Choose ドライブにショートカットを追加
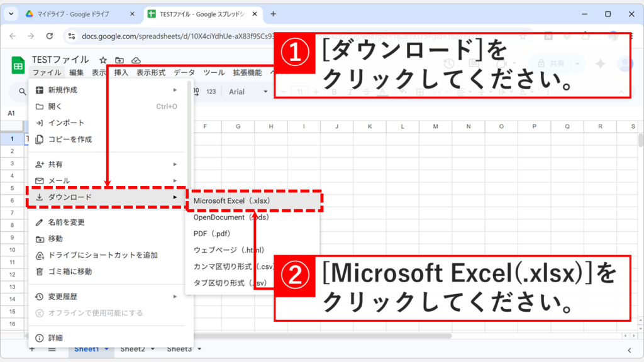The height and width of the screenshot is (362, 644). pyautogui.click(x=107, y=255)
